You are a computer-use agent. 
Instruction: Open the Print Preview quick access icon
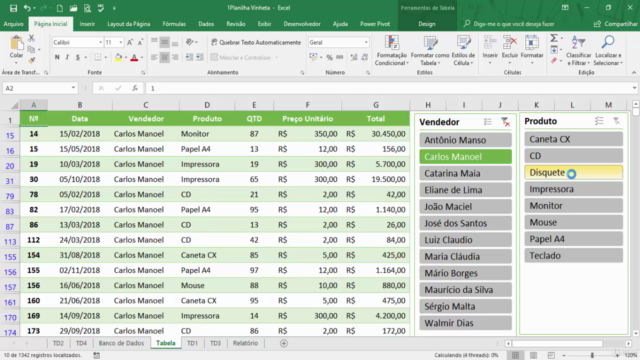coord(87,8)
